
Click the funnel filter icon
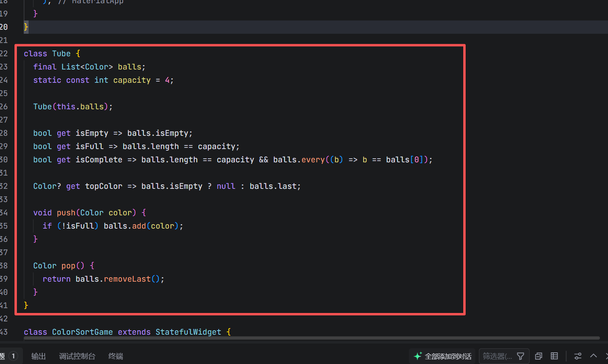point(521,356)
